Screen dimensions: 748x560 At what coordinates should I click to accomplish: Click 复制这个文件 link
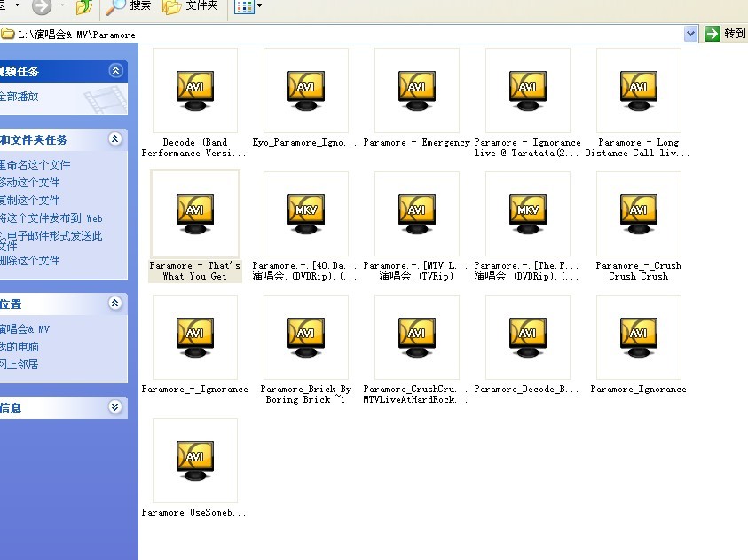pyautogui.click(x=29, y=201)
